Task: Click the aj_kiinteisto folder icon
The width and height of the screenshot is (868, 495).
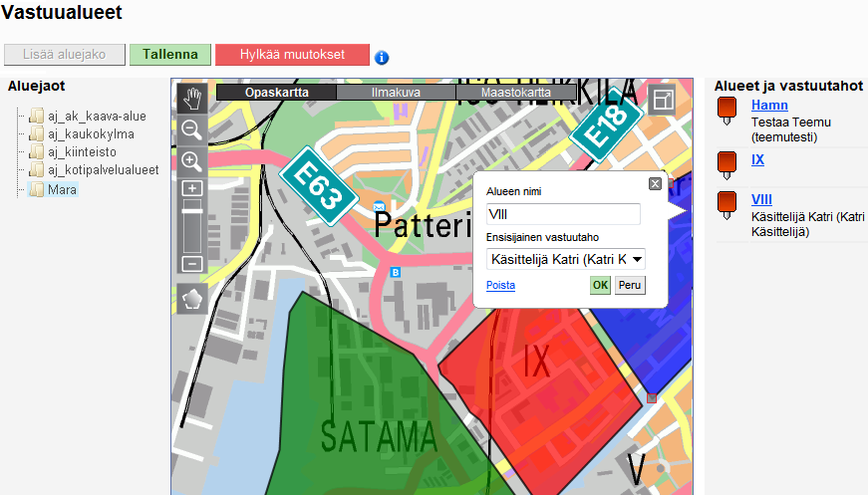Action: tap(37, 152)
